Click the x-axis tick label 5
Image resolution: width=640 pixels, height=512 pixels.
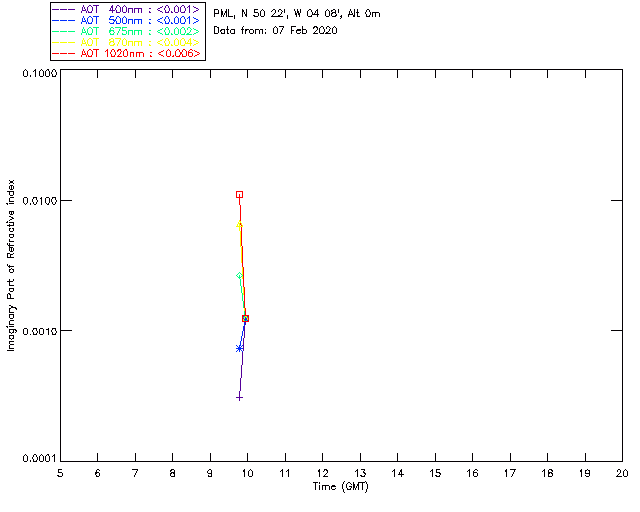click(x=60, y=473)
